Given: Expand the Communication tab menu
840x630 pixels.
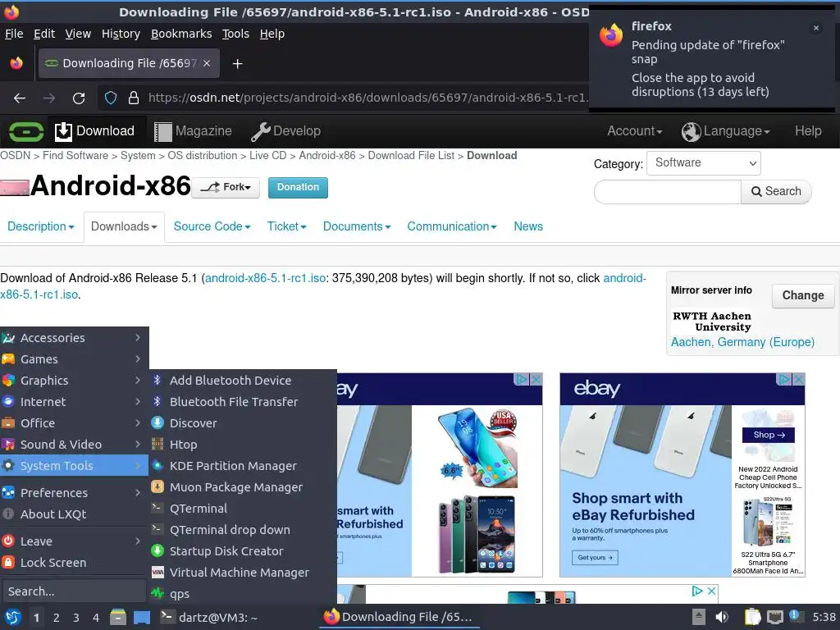Looking at the screenshot, I should click(452, 226).
